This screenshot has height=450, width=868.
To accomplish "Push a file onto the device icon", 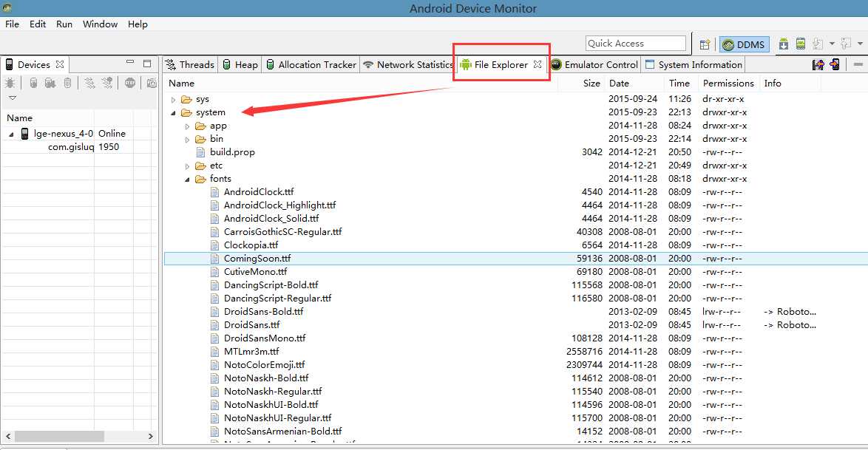I will [835, 65].
